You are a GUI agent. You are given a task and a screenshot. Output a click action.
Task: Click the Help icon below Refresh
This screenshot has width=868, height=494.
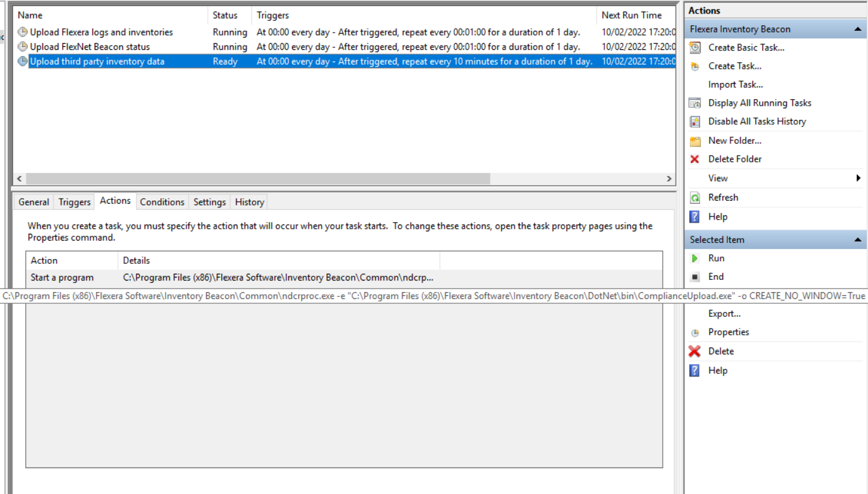(x=695, y=217)
